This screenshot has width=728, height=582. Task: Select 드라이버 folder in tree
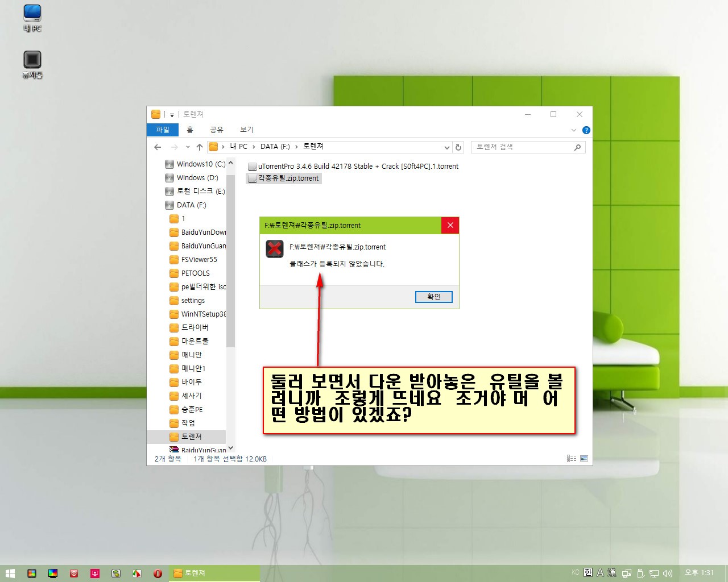pos(189,328)
